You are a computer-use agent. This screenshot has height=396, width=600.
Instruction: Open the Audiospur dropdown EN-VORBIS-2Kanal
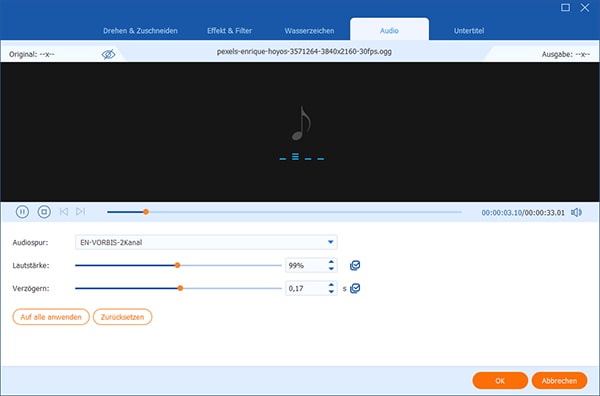[206, 242]
